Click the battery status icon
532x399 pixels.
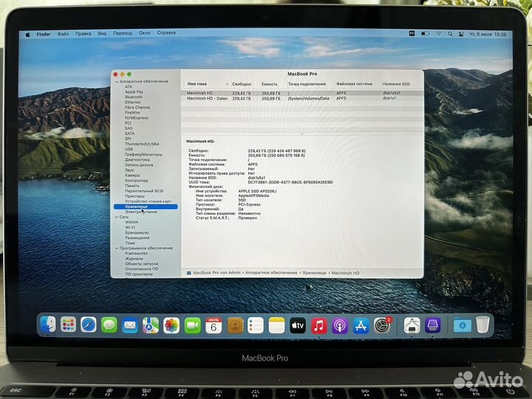coord(425,33)
